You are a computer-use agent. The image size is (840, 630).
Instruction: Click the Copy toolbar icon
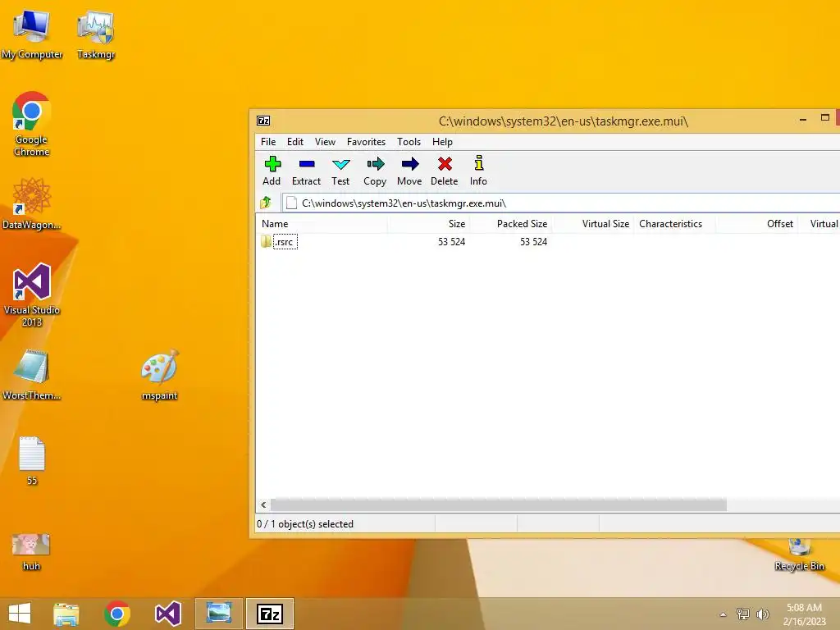(375, 171)
